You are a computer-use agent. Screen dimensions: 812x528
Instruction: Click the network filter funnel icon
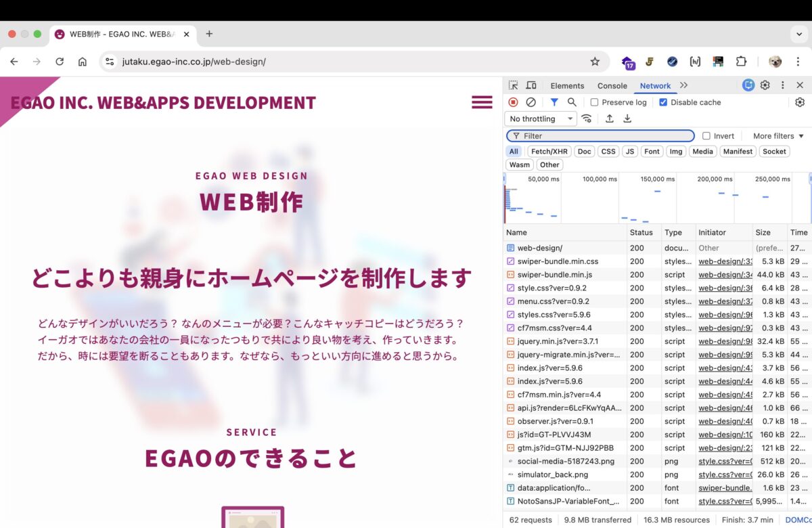(x=554, y=102)
